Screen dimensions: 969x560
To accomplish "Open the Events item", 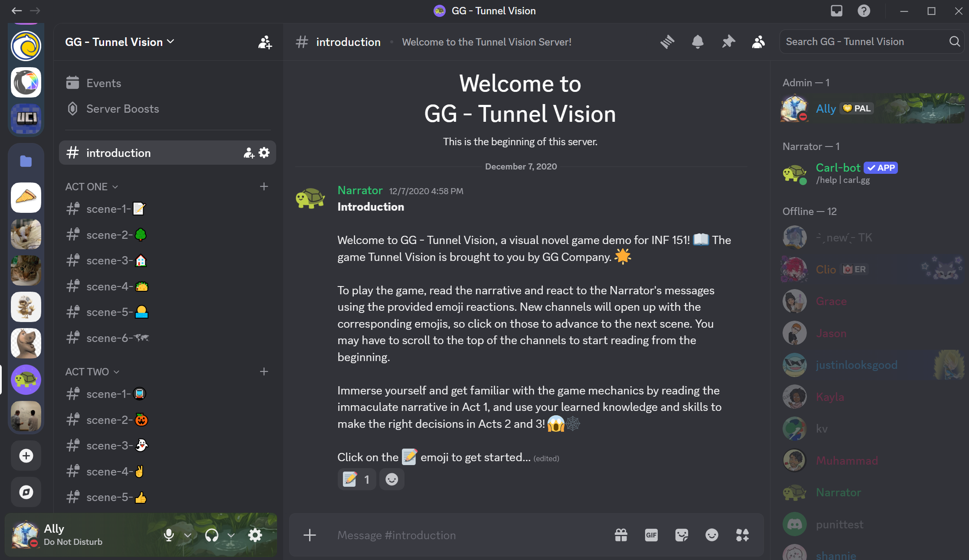I will pos(167,83).
